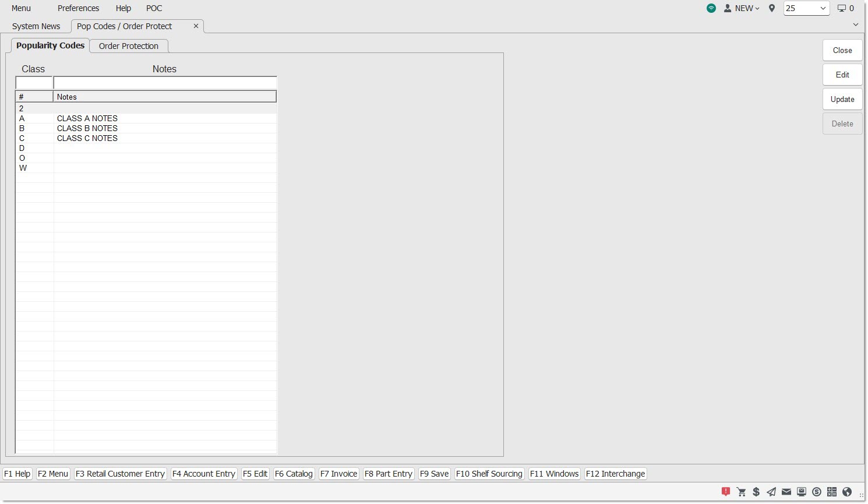Click the F10 Shelf Sourcing button
Image resolution: width=868 pixels, height=504 pixels.
coord(489,474)
